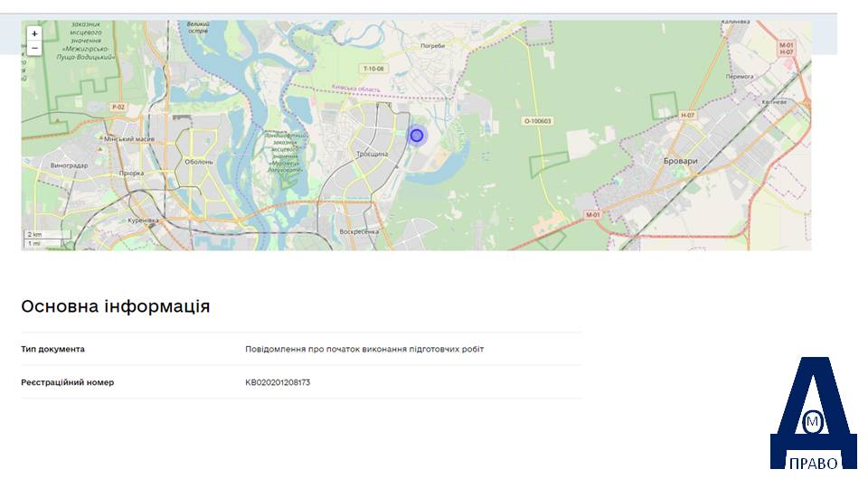The image size is (868, 488).
Task: Click the M-01 road shield at bottom
Action: [592, 215]
